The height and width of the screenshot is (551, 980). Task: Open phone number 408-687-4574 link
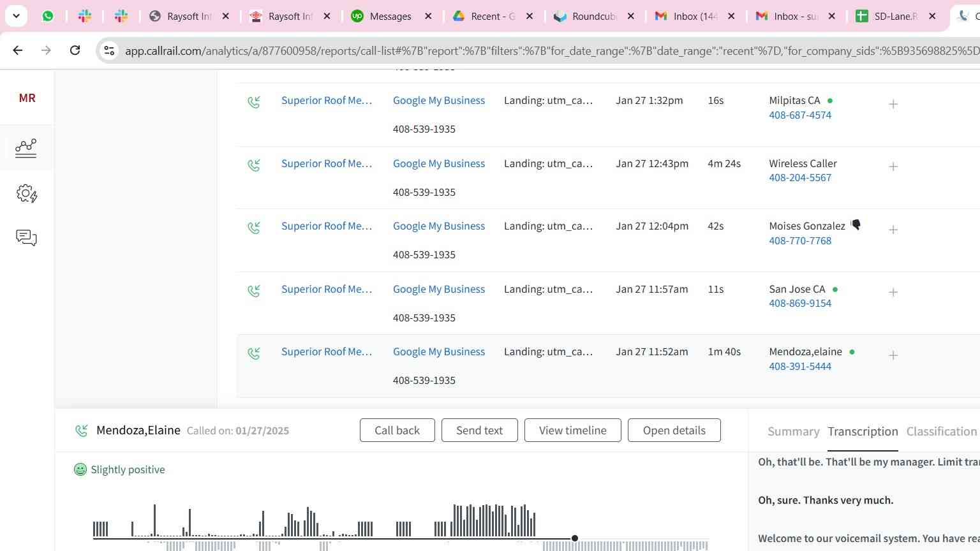click(800, 115)
